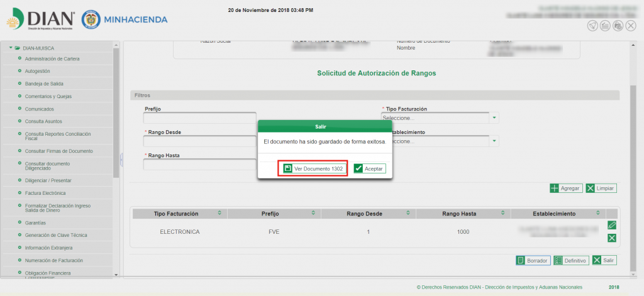Click the circled X logout icon
644x296 pixels.
[630, 25]
